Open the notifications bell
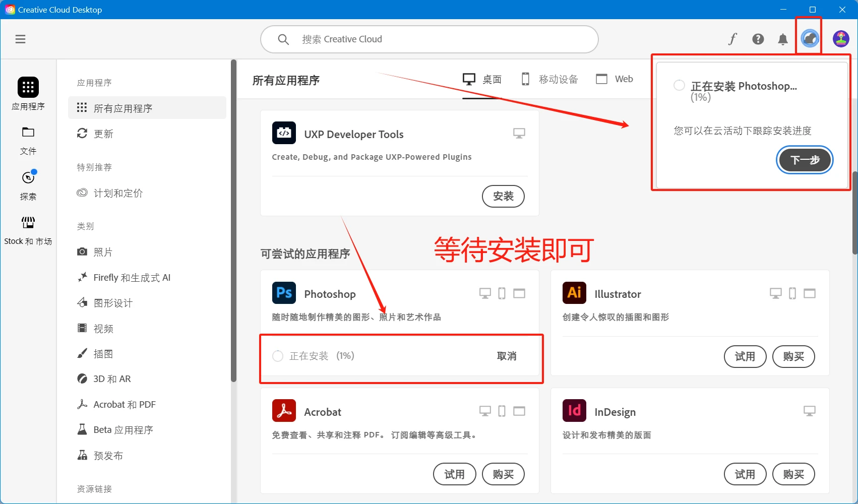Screen dimensions: 858x504 782,39
